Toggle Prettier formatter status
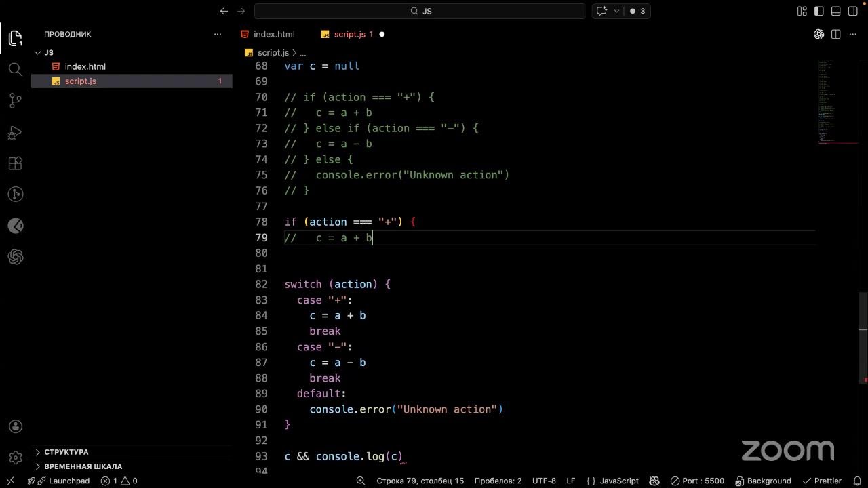Screen dimensions: 868x488 pos(822,481)
